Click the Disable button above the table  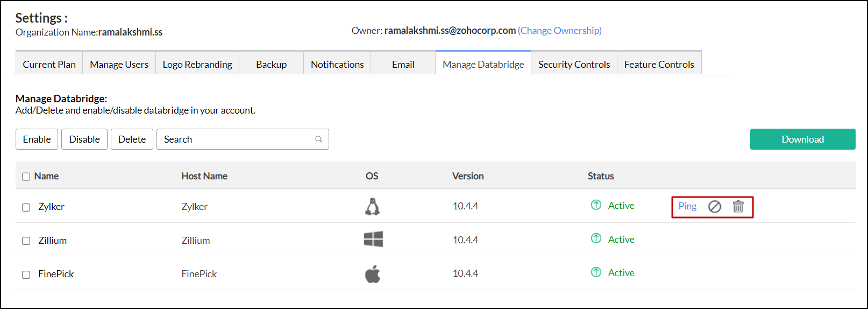(x=84, y=139)
